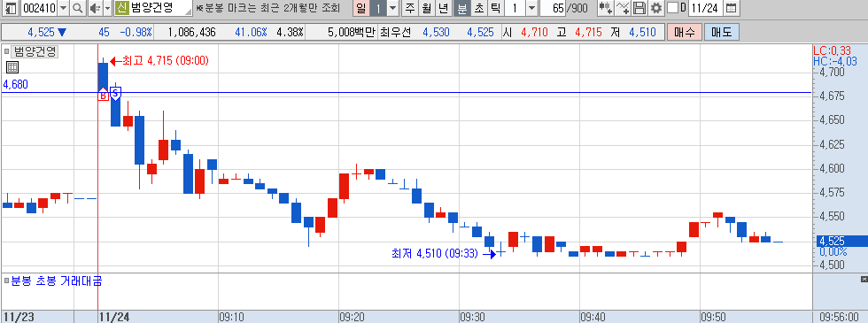Viewport: 868px width, 323px height.
Task: Open the calendar date picker icon
Action: tap(732, 8)
